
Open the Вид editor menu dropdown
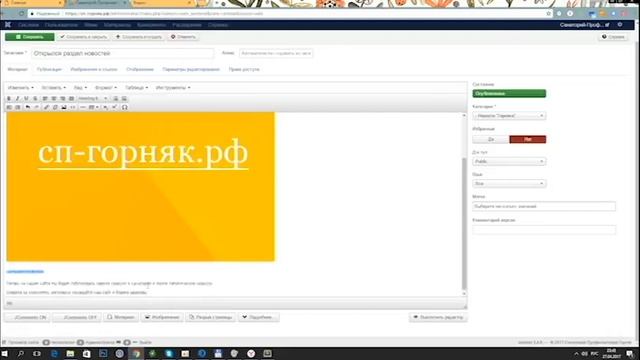pos(80,88)
